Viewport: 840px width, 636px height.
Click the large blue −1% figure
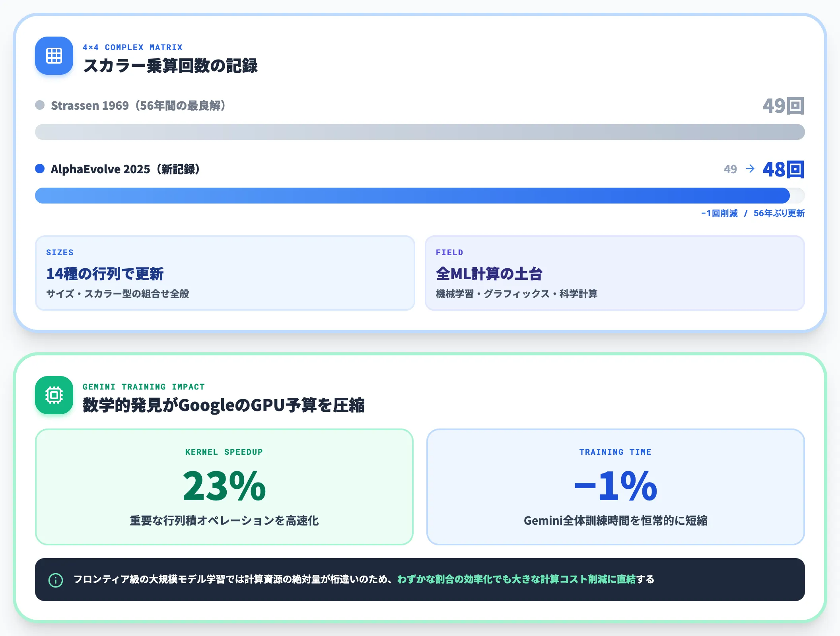[616, 485]
